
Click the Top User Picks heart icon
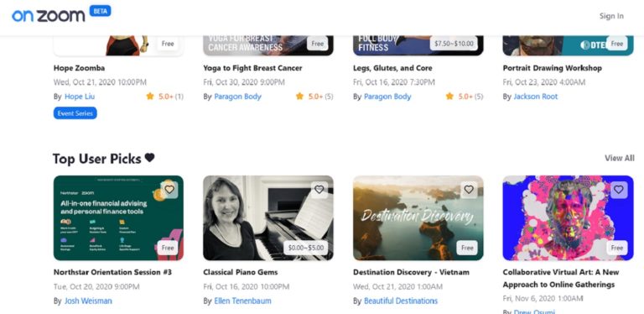tap(149, 158)
